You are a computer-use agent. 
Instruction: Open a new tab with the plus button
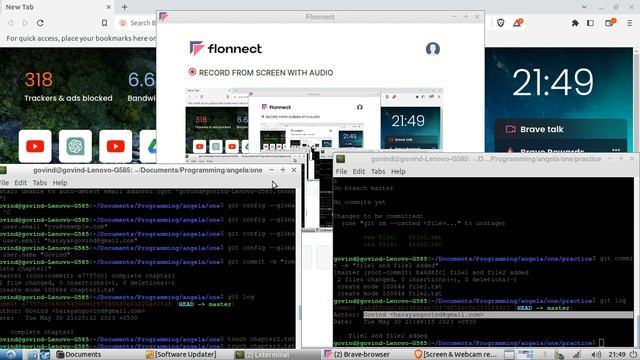pos(124,7)
